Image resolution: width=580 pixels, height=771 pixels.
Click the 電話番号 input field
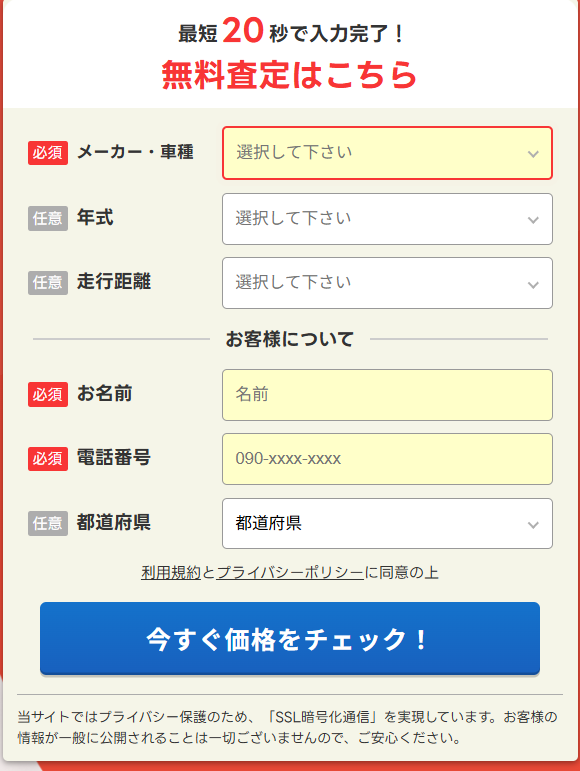[x=387, y=459]
